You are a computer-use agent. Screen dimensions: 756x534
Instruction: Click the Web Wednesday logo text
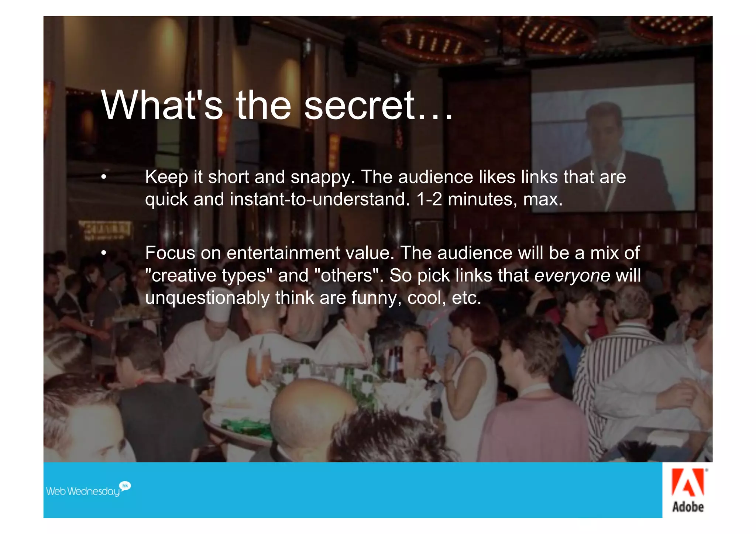tap(83, 491)
